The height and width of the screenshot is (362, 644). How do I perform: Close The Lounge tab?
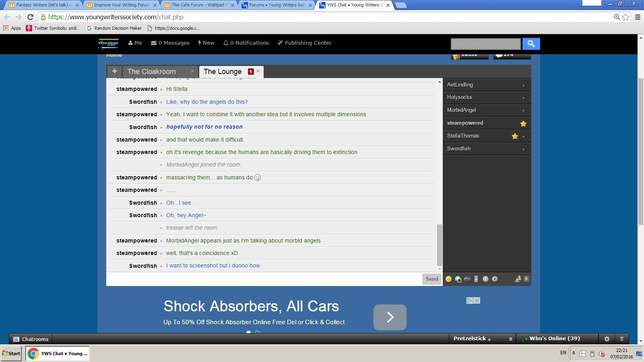[258, 71]
